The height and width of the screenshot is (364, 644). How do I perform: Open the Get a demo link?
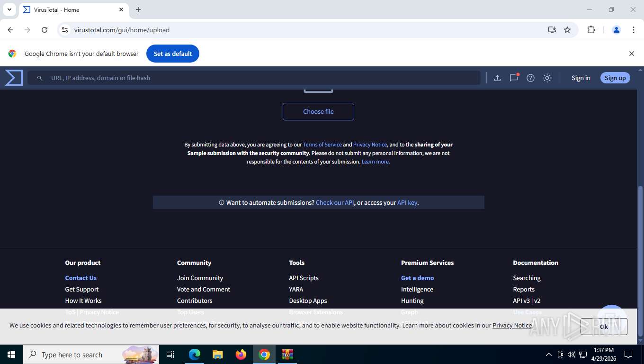418,278
